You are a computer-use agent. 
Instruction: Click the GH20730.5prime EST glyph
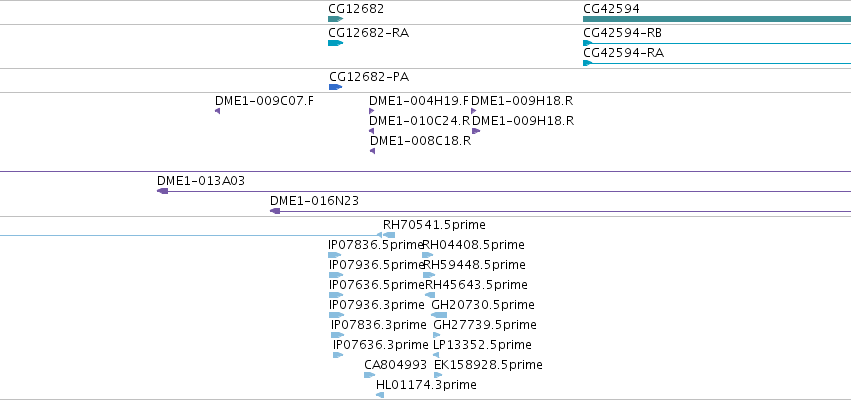tap(439, 315)
